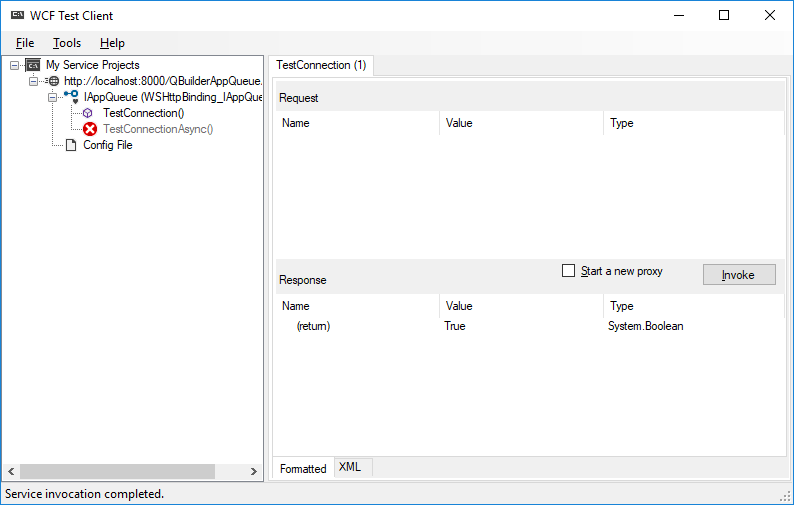This screenshot has height=505, width=794.
Task: Click the red error icon beside TestConnectionAsync()
Action: pos(90,129)
